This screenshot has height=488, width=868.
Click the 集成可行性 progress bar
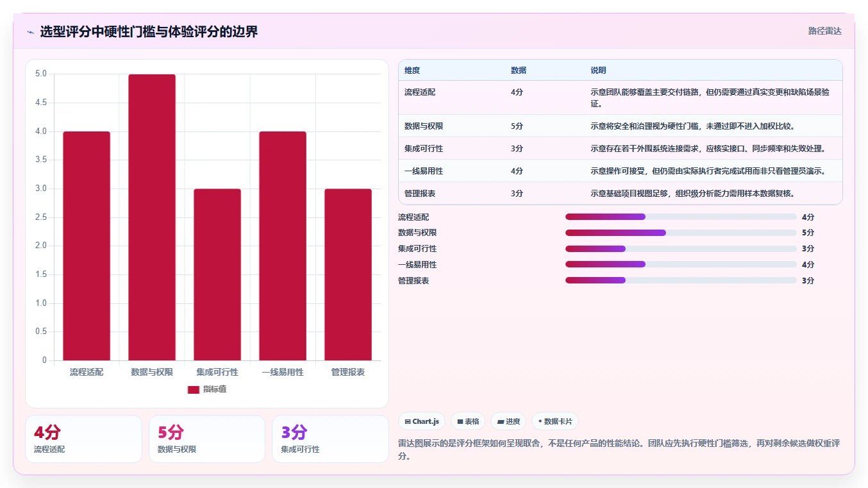point(681,249)
